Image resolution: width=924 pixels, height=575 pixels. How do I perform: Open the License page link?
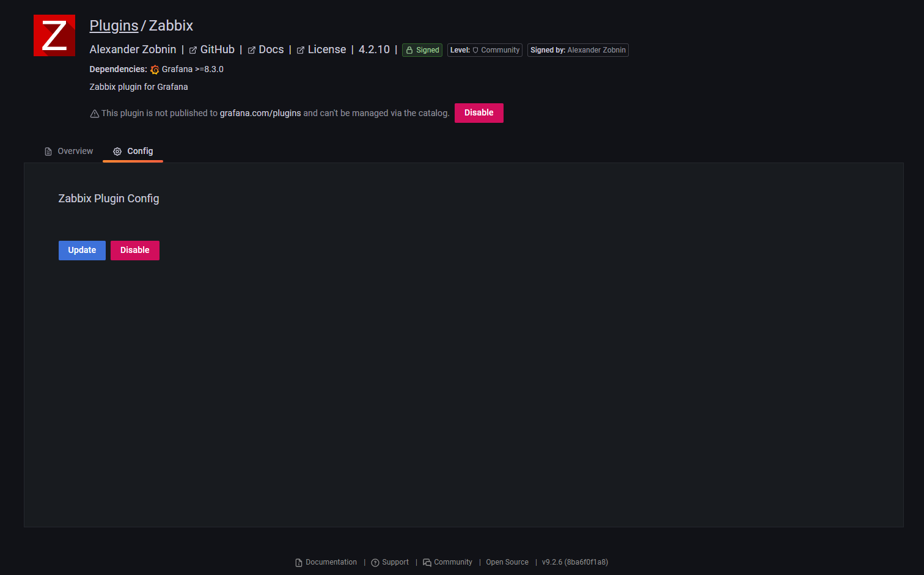[327, 49]
